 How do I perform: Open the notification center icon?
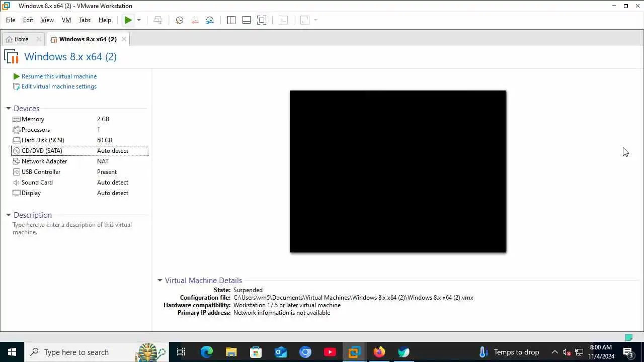pyautogui.click(x=628, y=352)
